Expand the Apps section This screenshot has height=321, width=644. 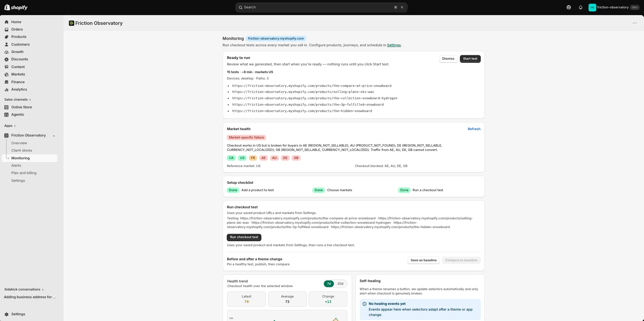(x=10, y=126)
